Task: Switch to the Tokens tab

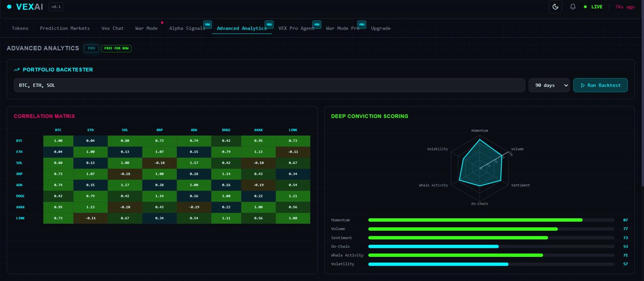Action: pos(20,28)
